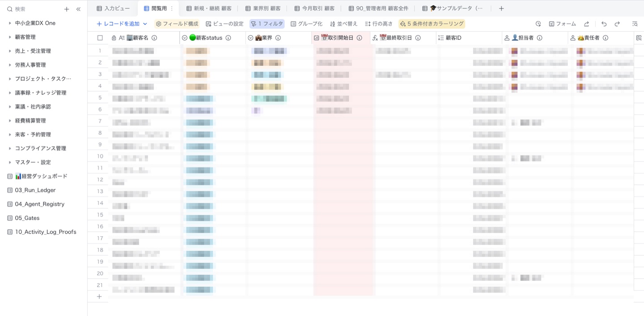Switch to the 業界別 顧客 tab
The width and height of the screenshot is (644, 316).
[x=263, y=9]
